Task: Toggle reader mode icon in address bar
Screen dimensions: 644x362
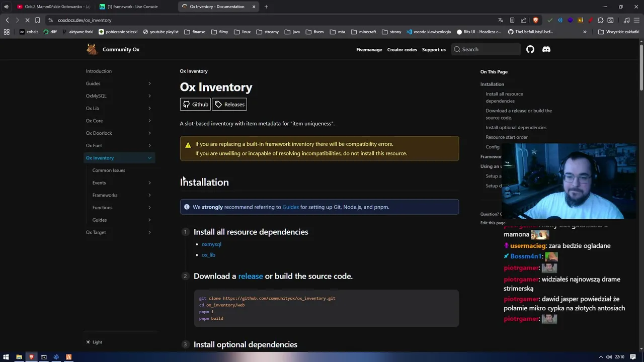Action: point(512,20)
